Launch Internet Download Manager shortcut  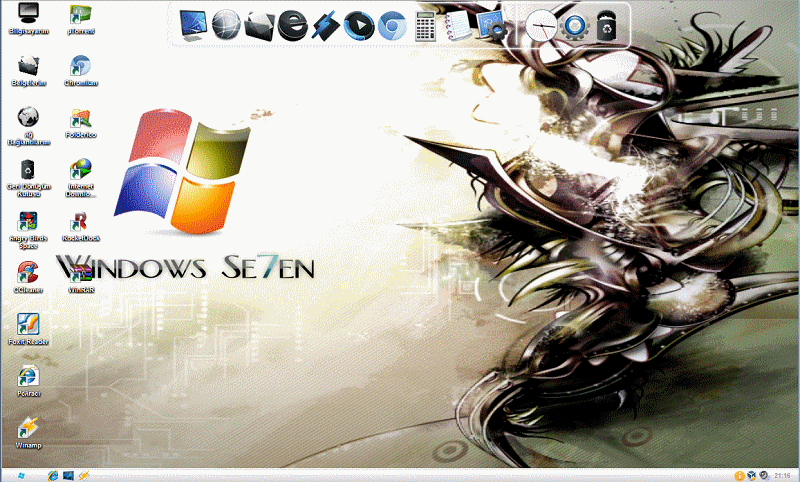tap(81, 177)
